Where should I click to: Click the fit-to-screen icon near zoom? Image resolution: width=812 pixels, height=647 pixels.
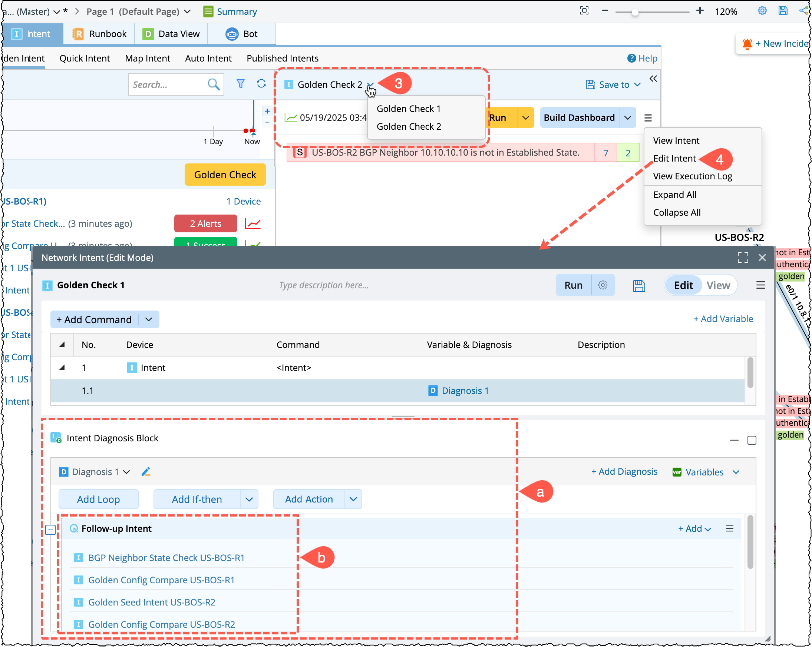pos(584,11)
